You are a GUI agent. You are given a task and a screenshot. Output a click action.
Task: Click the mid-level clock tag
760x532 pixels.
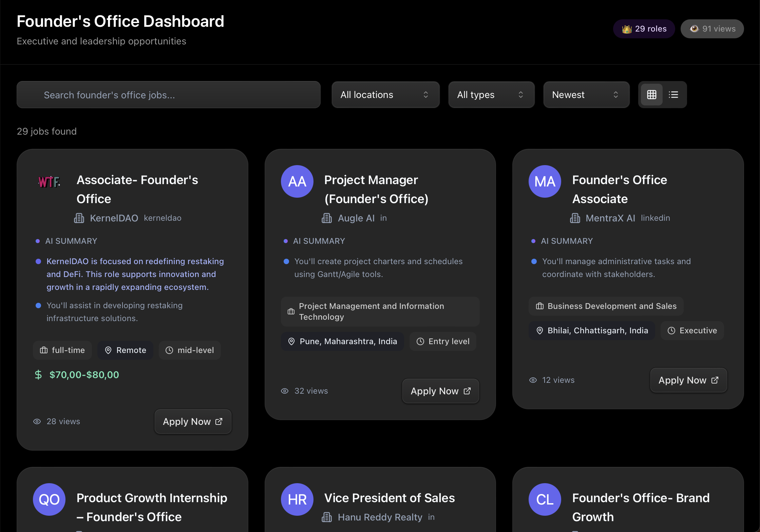(190, 350)
